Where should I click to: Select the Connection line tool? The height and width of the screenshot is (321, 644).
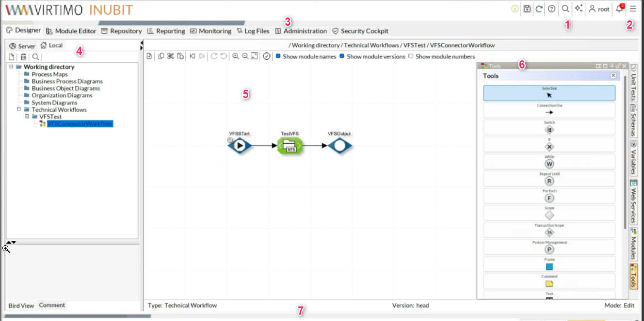click(548, 110)
